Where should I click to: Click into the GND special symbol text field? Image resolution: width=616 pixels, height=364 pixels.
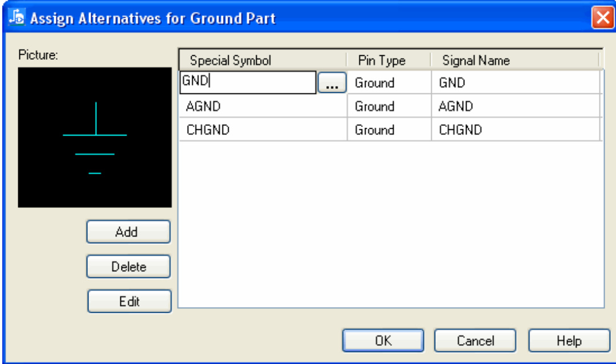tap(248, 82)
